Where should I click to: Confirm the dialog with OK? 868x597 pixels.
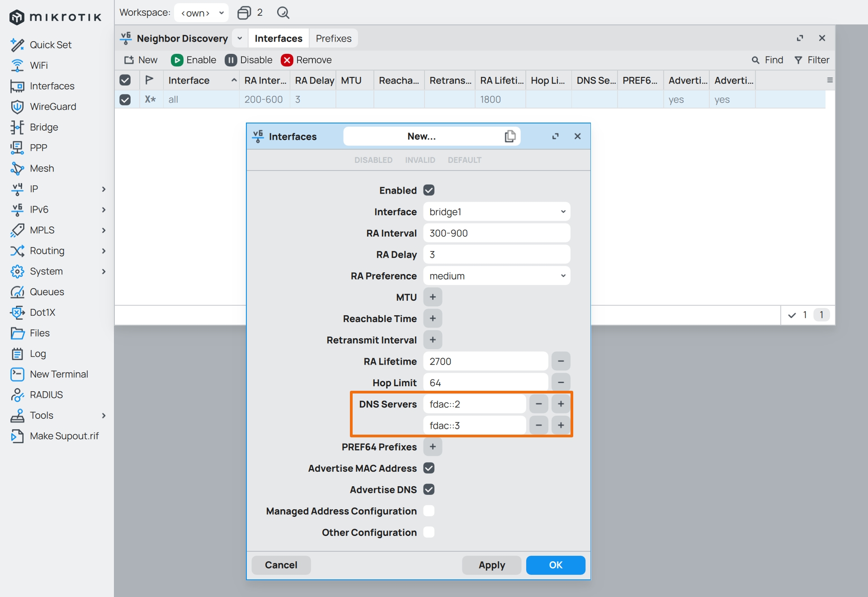click(x=556, y=565)
